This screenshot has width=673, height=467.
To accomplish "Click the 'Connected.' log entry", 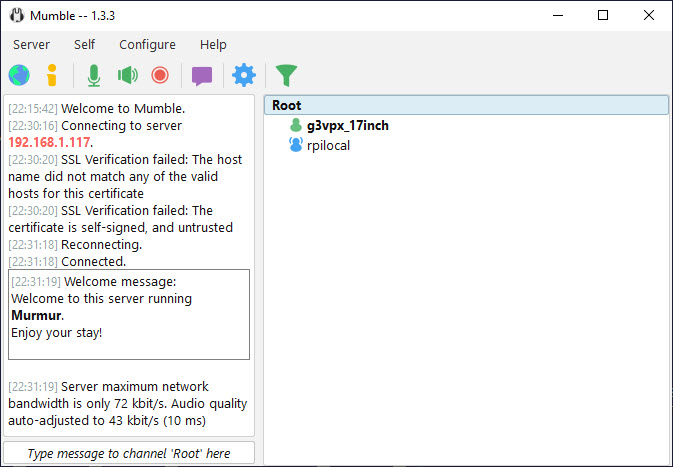I will (94, 261).
